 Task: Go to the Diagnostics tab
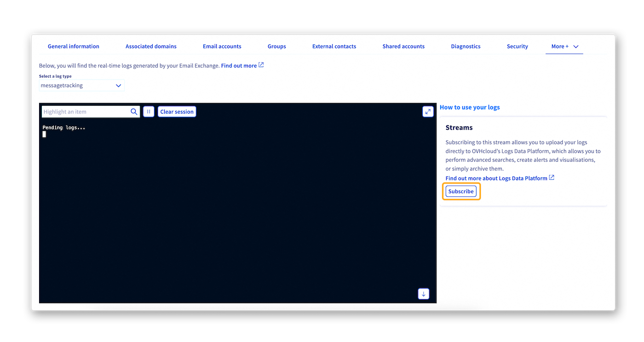(466, 46)
